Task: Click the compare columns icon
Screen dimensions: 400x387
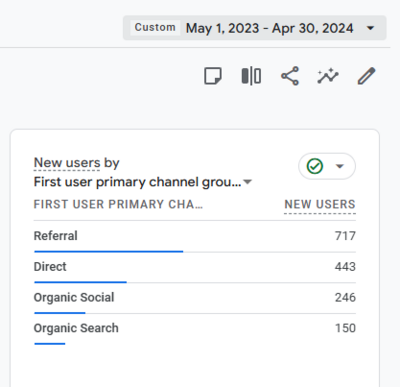Action: point(251,76)
